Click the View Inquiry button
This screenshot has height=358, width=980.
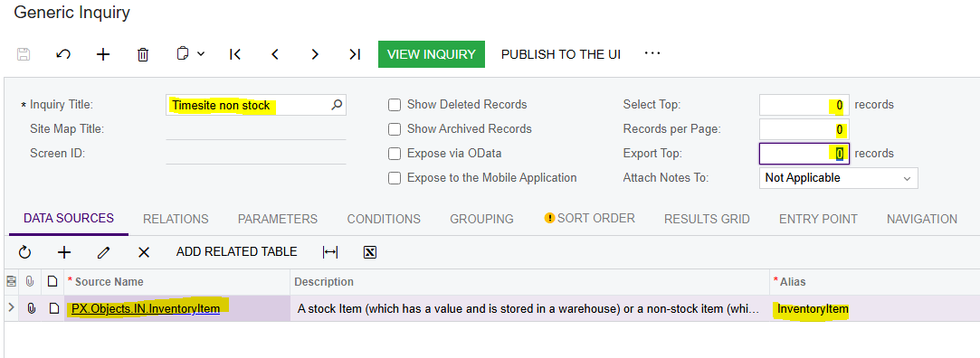432,54
